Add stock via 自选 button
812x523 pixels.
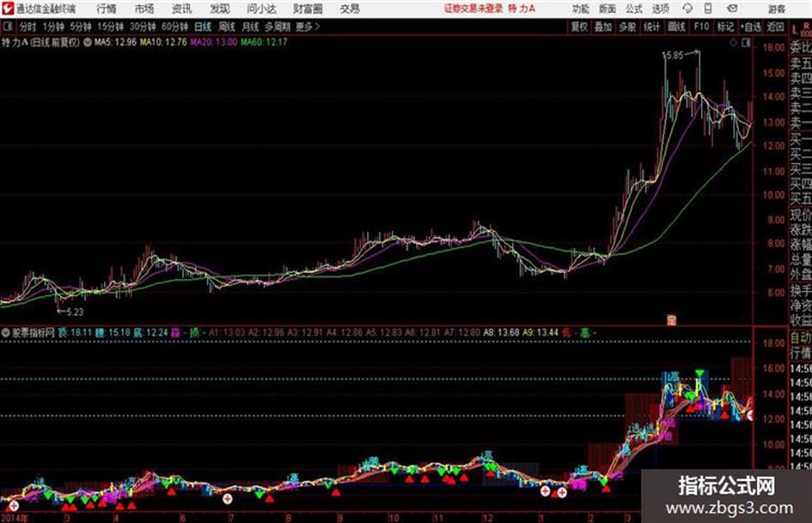pos(750,27)
